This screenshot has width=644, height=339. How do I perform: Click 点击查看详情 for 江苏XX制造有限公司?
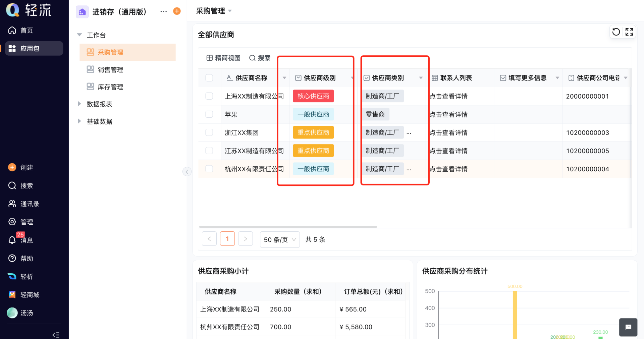click(x=448, y=151)
